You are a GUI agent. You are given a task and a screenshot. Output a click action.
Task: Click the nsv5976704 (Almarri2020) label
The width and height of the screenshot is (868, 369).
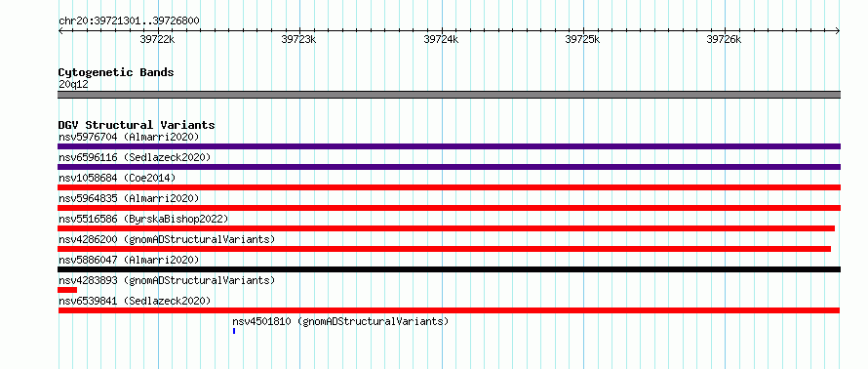[129, 137]
